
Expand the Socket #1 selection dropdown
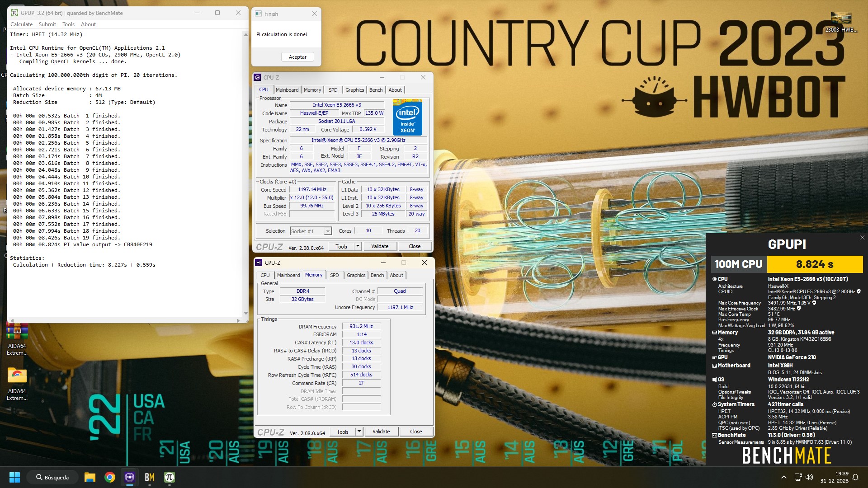point(328,231)
